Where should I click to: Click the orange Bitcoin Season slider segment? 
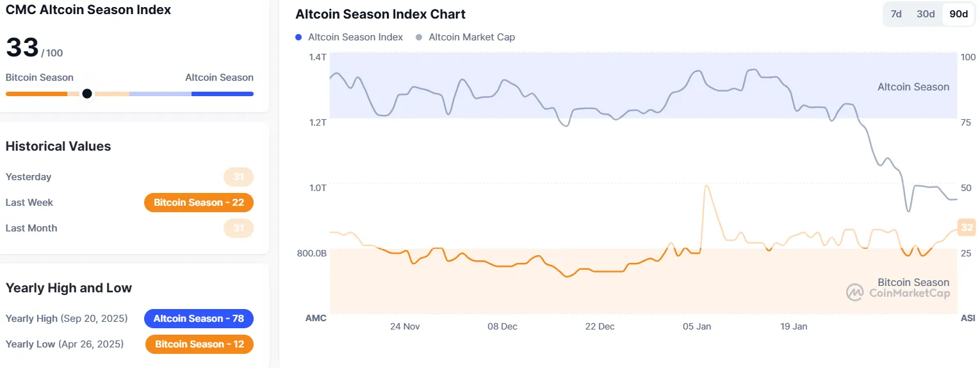[36, 94]
